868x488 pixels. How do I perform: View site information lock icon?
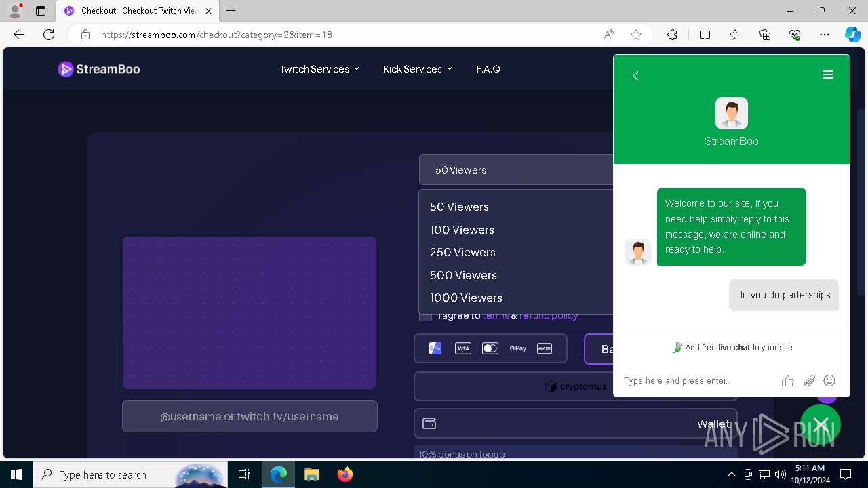pyautogui.click(x=85, y=35)
